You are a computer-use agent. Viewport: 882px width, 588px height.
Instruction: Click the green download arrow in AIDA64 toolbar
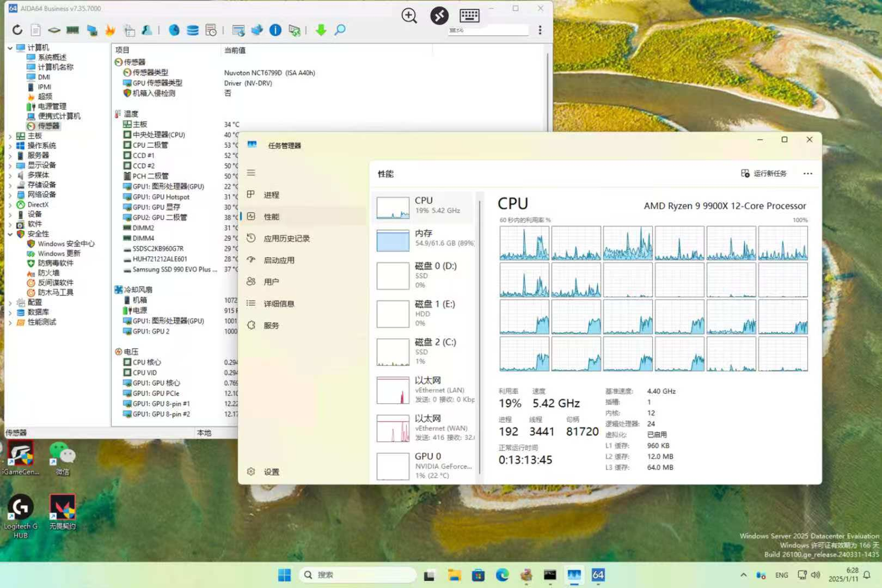[x=321, y=30]
